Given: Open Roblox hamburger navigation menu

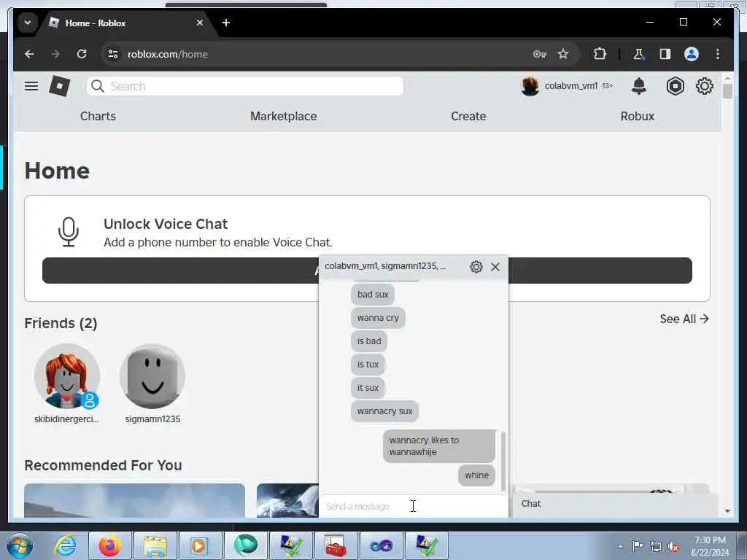Looking at the screenshot, I should 31,86.
